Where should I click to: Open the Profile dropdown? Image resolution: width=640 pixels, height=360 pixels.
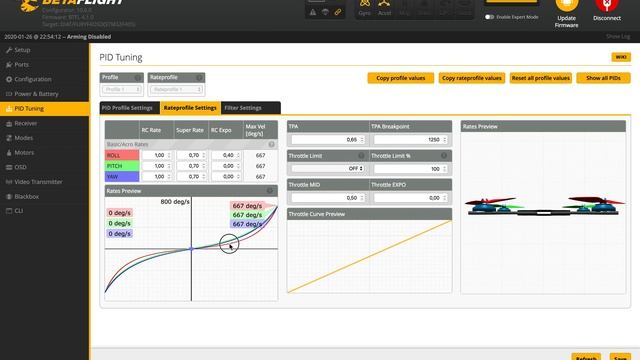121,89
